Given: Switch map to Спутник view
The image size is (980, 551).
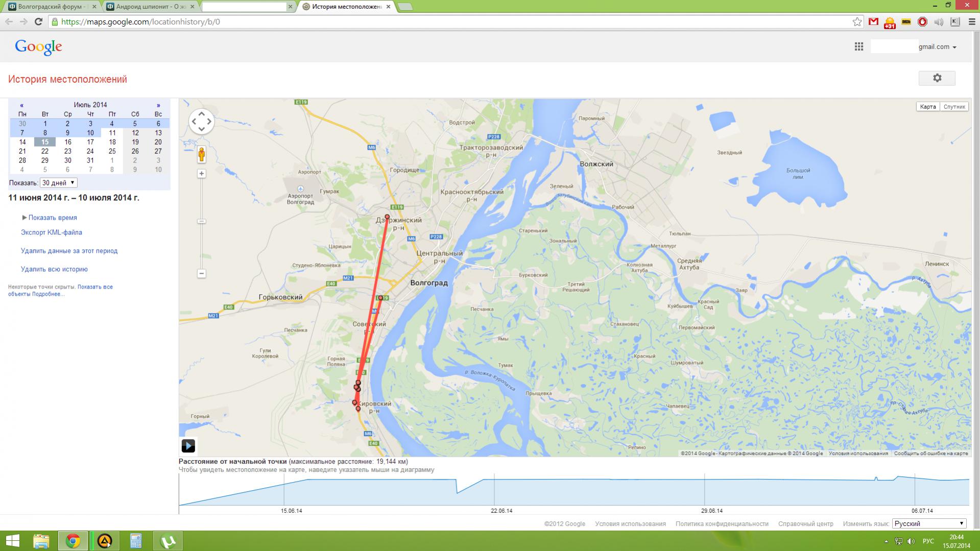Looking at the screenshot, I should [x=954, y=107].
